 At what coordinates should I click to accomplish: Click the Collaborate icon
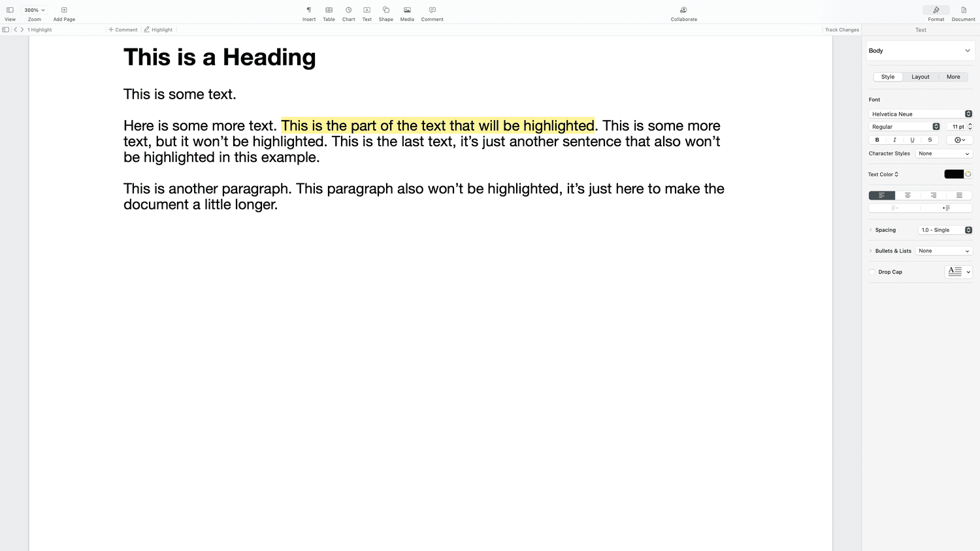coord(683,10)
